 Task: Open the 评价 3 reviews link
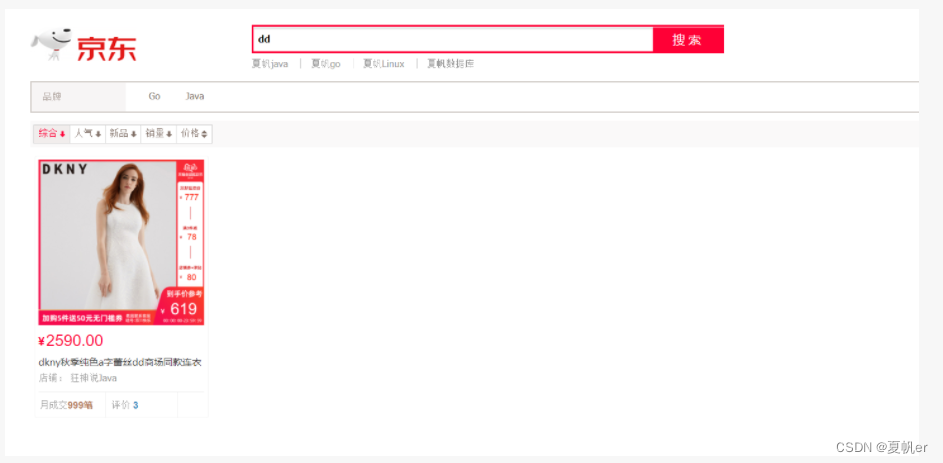click(x=125, y=405)
